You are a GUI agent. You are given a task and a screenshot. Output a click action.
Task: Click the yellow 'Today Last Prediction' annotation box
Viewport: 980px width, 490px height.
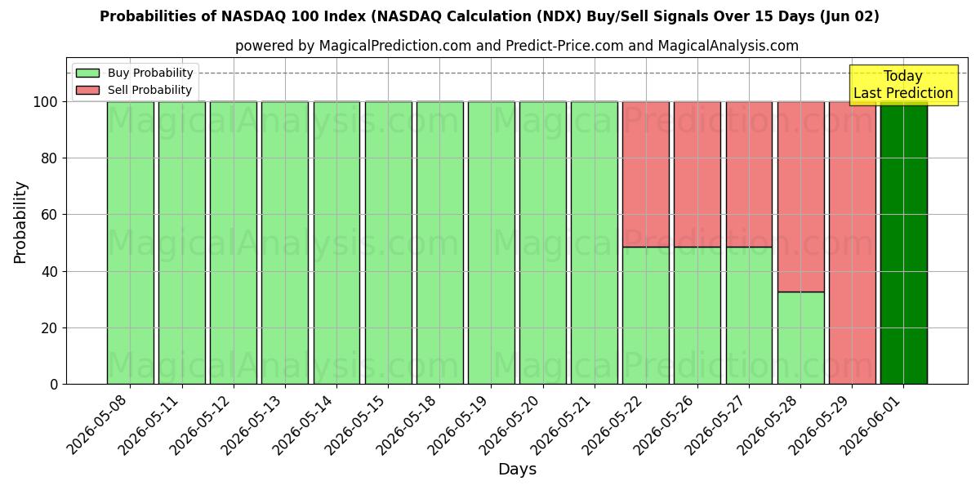coord(903,85)
